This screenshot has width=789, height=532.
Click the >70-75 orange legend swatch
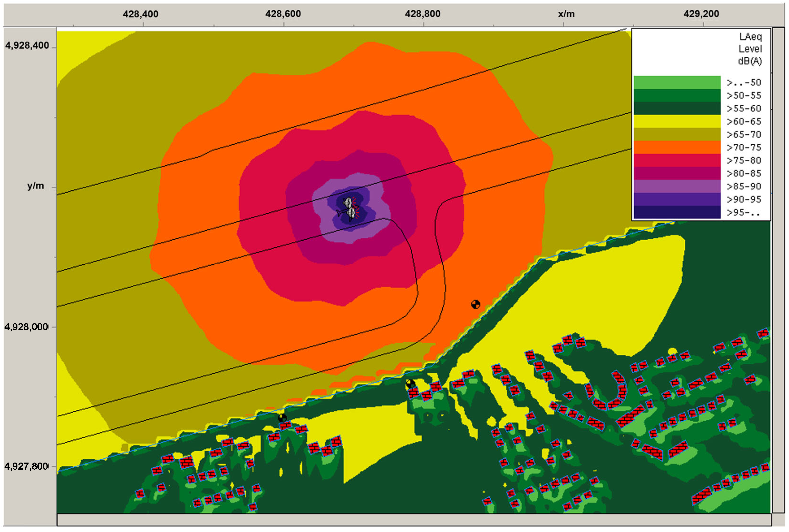click(677, 147)
